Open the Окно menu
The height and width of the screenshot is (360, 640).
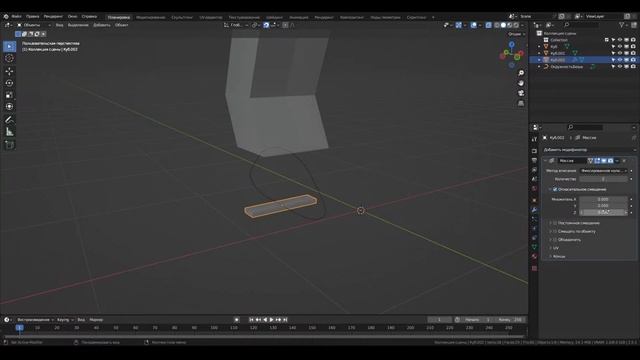pos(72,17)
